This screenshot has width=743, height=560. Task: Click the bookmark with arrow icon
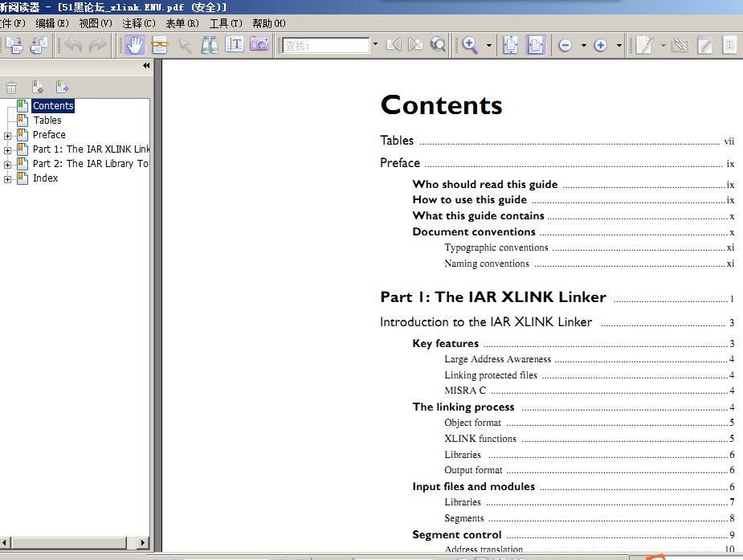point(62,88)
